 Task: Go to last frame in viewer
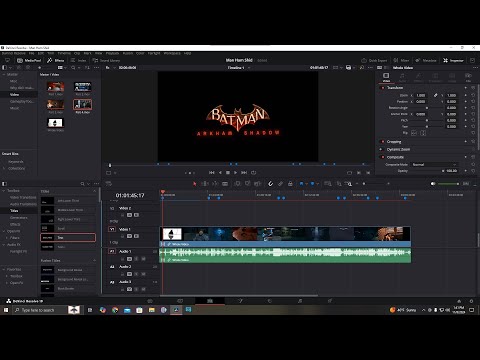(x=244, y=173)
